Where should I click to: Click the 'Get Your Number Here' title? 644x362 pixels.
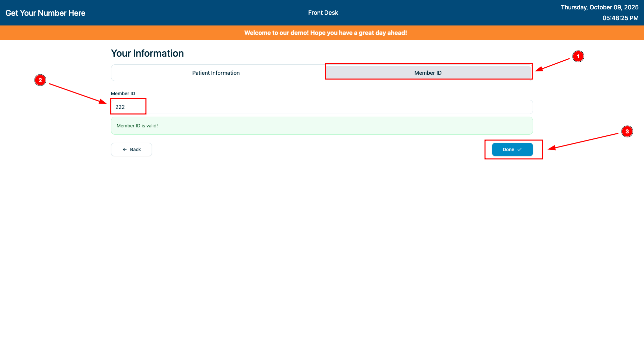[x=45, y=13]
